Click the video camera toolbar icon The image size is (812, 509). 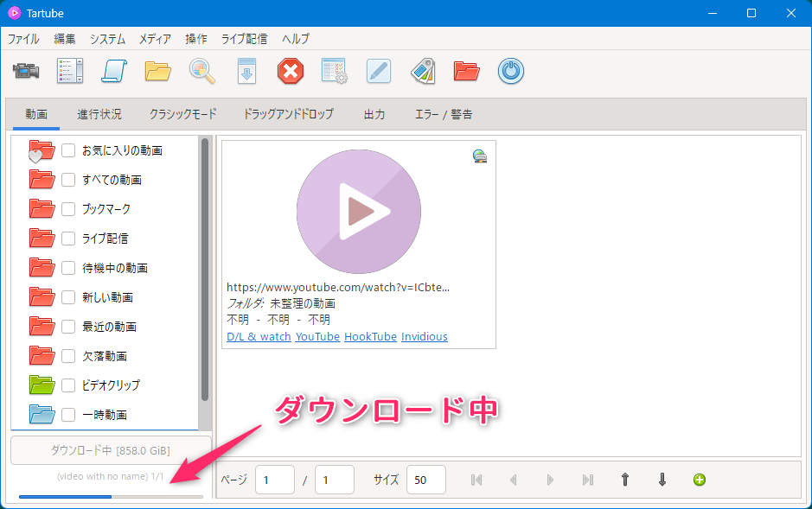tap(27, 72)
